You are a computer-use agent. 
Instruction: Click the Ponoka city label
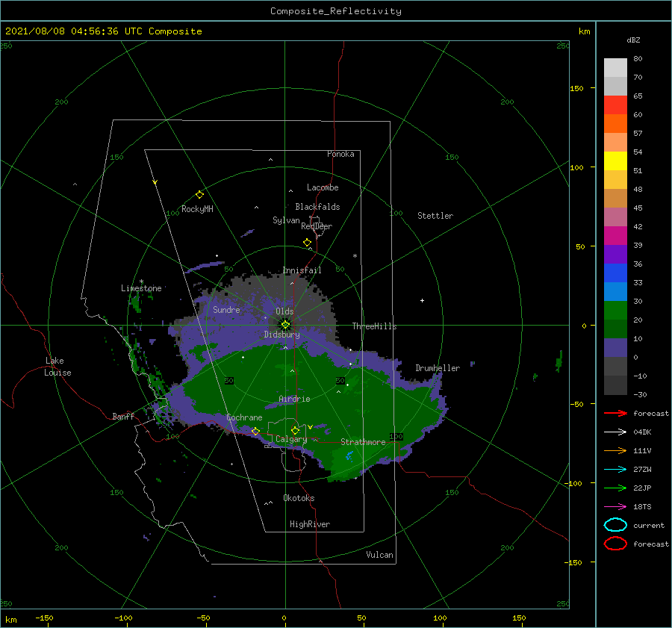[x=340, y=154]
